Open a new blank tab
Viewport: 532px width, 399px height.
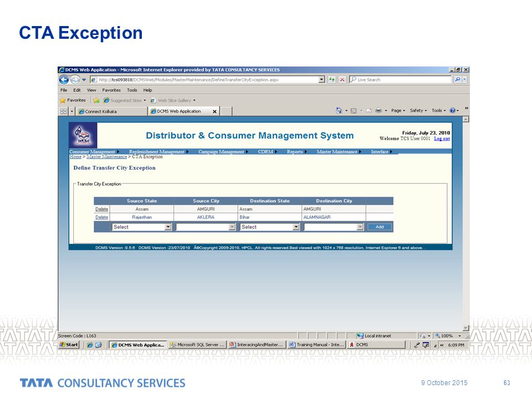226,111
